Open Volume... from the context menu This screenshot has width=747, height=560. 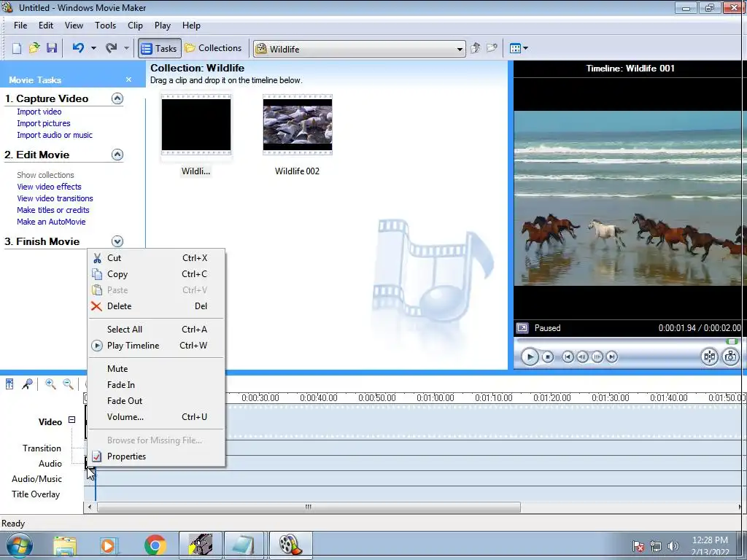[156, 417]
